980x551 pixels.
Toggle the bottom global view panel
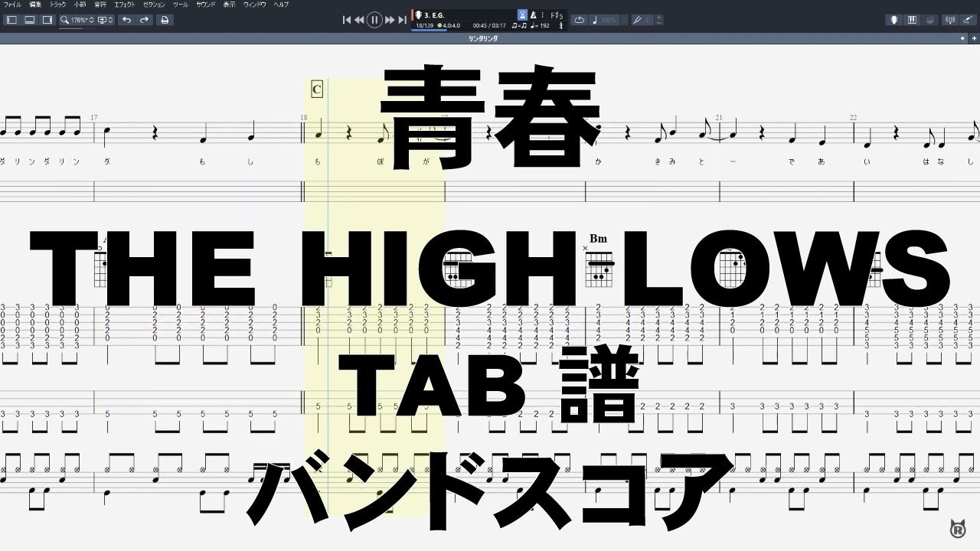point(30,20)
